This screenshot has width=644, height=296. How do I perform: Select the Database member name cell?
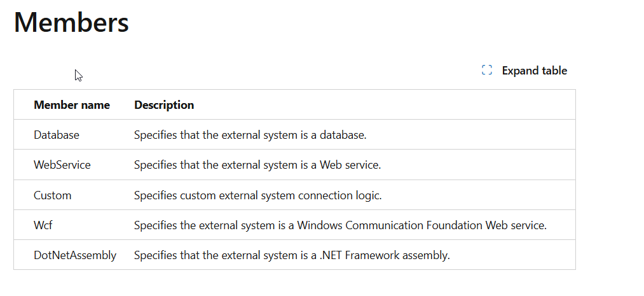[57, 135]
